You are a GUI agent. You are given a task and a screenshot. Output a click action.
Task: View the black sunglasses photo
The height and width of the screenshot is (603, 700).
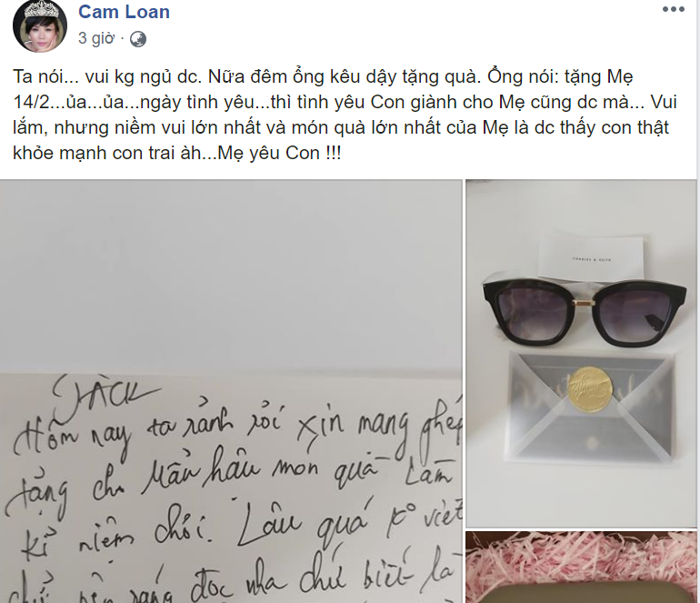pyautogui.click(x=581, y=353)
